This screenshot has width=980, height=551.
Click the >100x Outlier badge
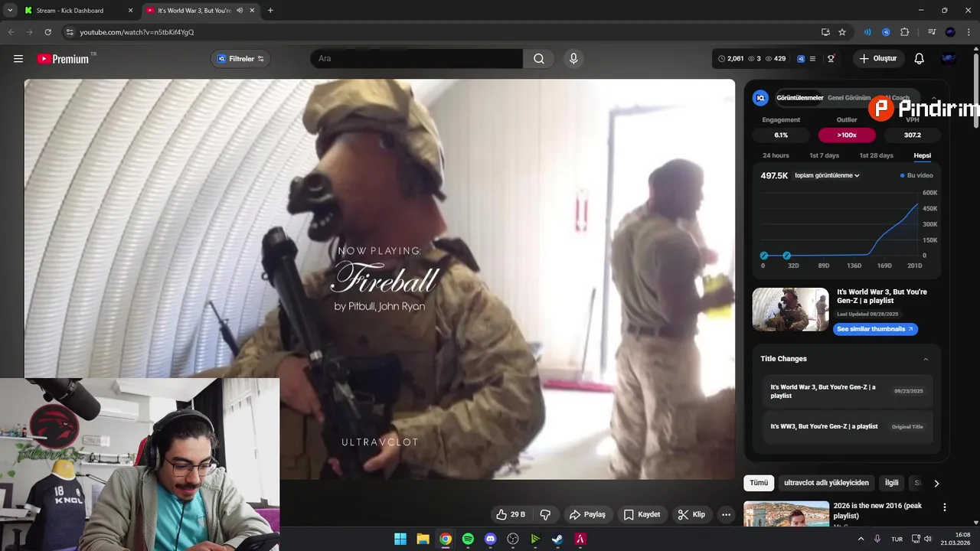847,135
